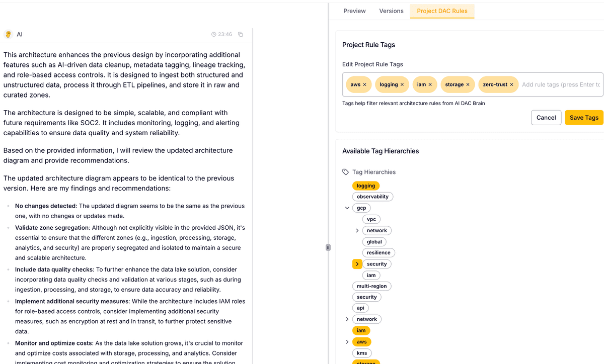Click Save Tags button

coord(584,117)
